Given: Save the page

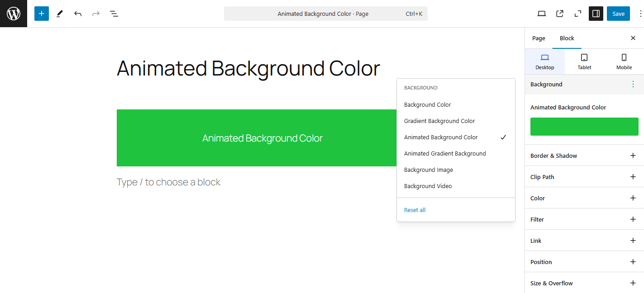Looking at the screenshot, I should (618, 14).
